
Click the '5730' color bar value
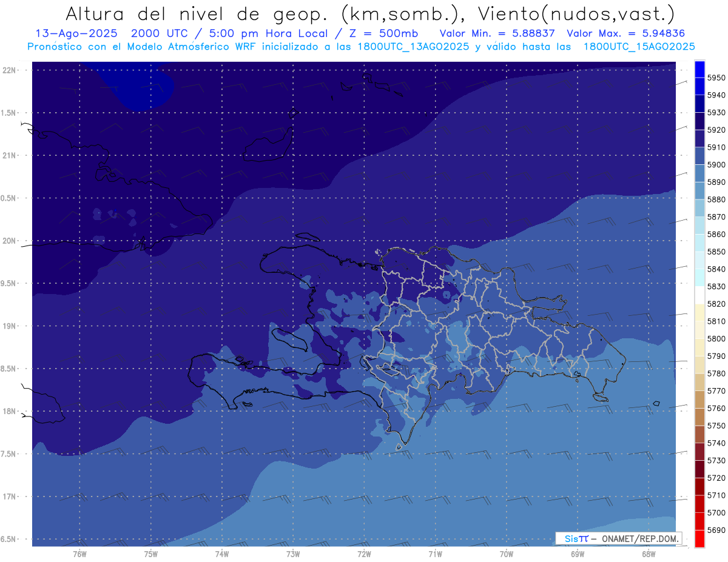pyautogui.click(x=716, y=461)
